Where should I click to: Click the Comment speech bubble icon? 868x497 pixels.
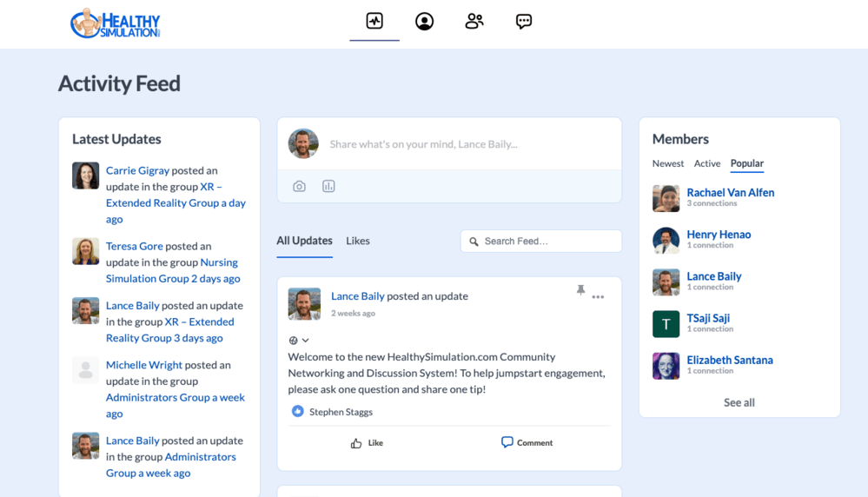507,441
